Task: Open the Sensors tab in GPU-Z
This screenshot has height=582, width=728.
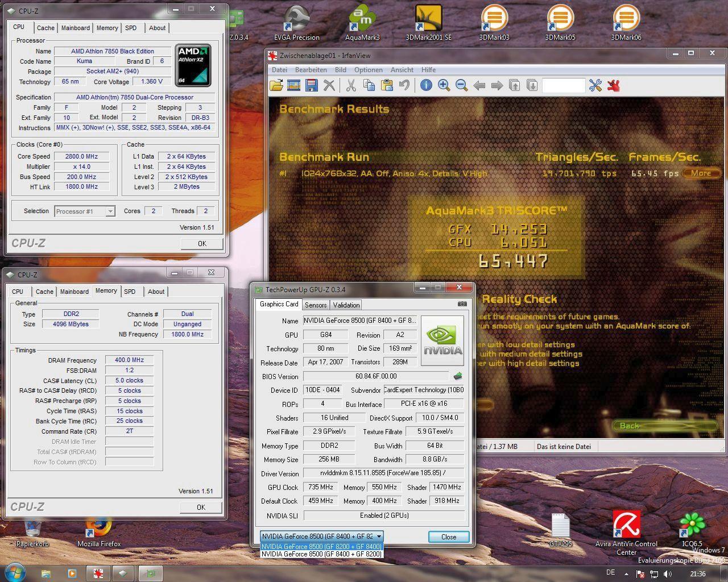Action: (x=316, y=305)
